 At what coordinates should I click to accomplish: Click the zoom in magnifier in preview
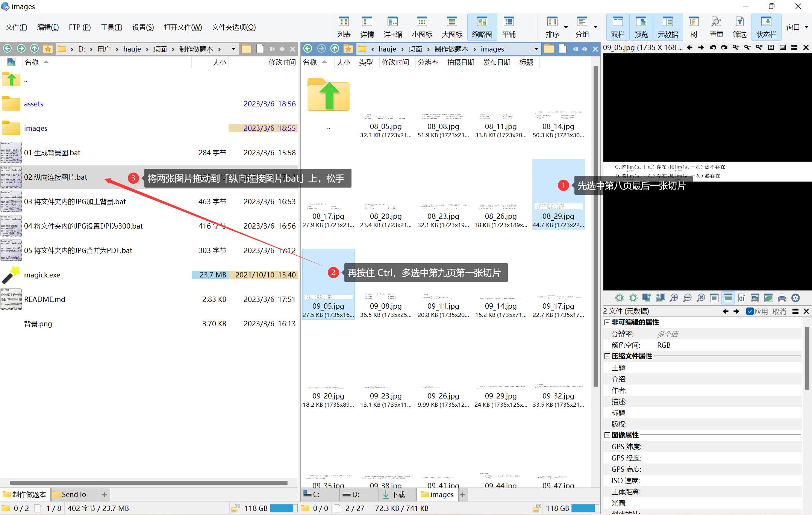674,298
